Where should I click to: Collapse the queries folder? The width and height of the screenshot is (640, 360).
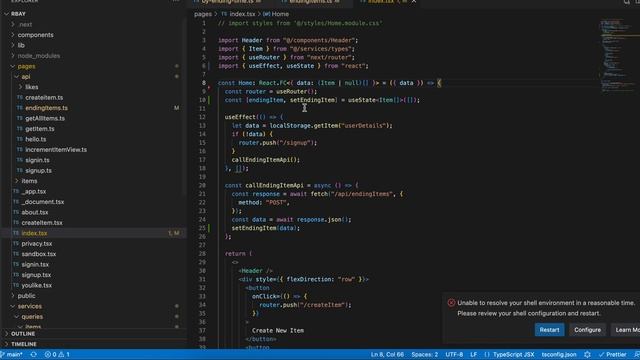[32, 317]
